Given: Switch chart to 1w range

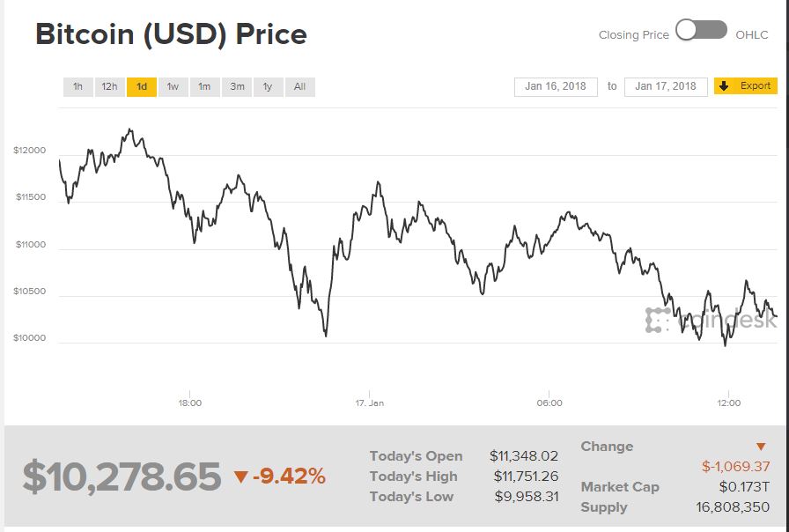Looking at the screenshot, I should click(173, 86).
